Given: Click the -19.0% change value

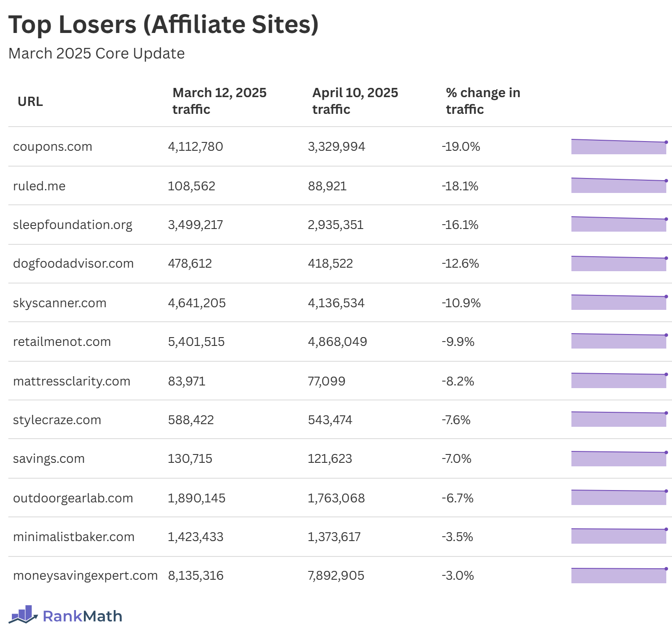Looking at the screenshot, I should click(461, 147).
